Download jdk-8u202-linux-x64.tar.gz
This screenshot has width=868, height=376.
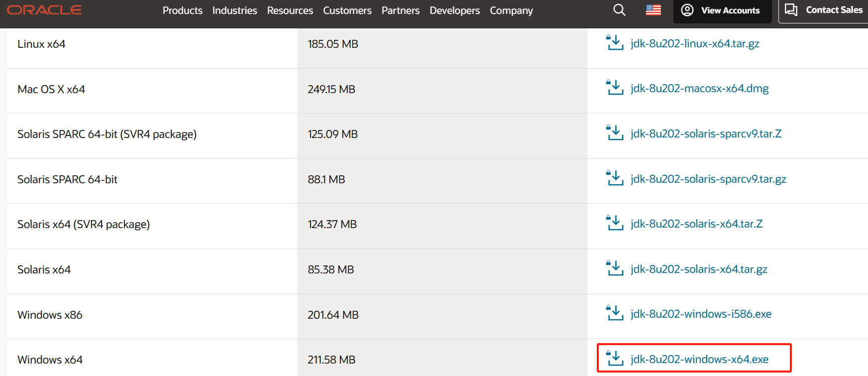(695, 43)
